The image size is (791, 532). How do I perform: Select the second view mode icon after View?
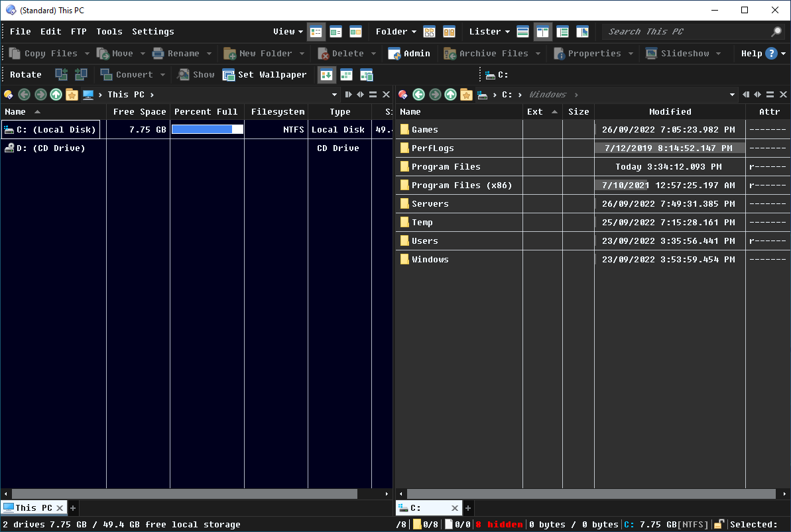pos(336,32)
